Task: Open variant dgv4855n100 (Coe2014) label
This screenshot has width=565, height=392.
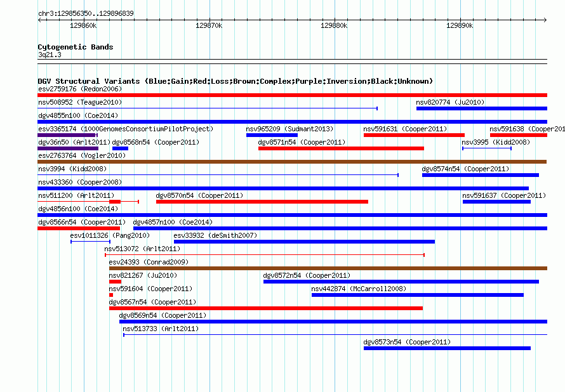Action: tap(78, 115)
